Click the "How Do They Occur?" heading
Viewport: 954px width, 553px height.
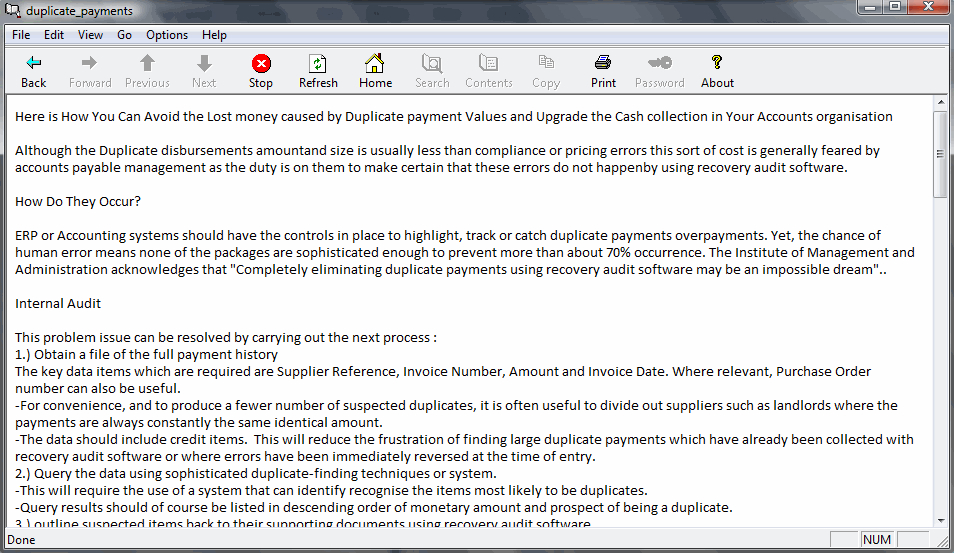pyautogui.click(x=78, y=201)
